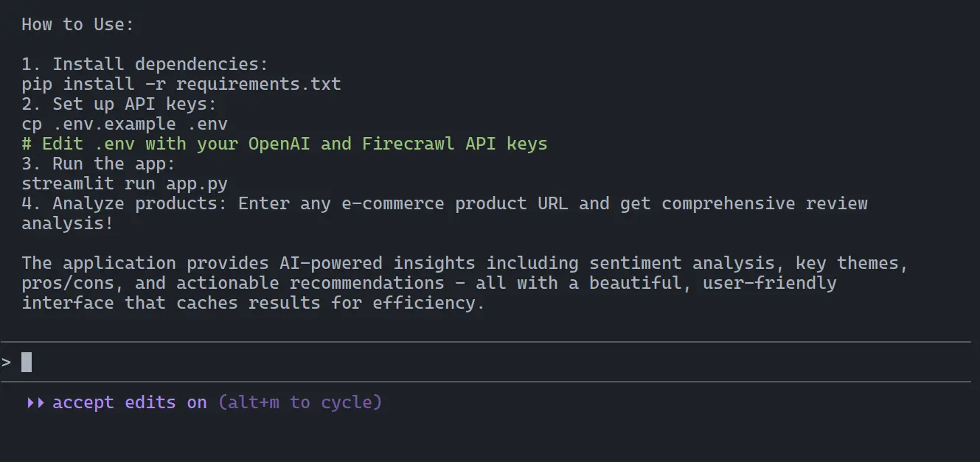
Task: Click the cp .env.example .env command
Action: 125,123
